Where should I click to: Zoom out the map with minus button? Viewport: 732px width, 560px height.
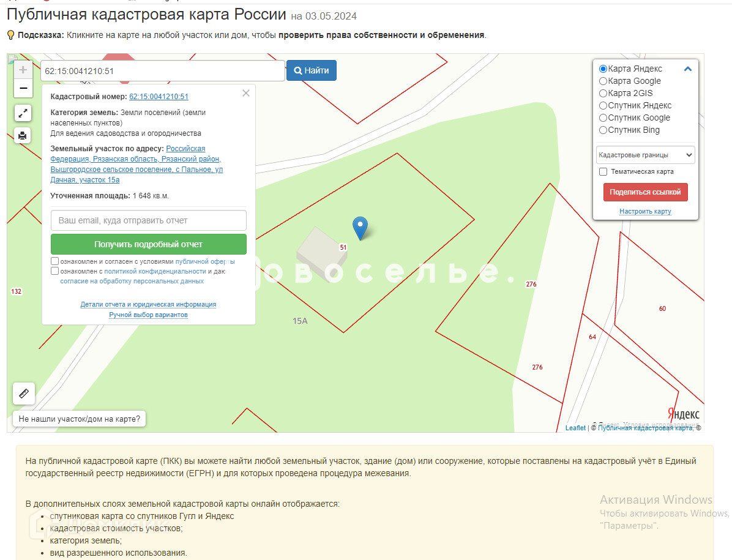click(23, 88)
